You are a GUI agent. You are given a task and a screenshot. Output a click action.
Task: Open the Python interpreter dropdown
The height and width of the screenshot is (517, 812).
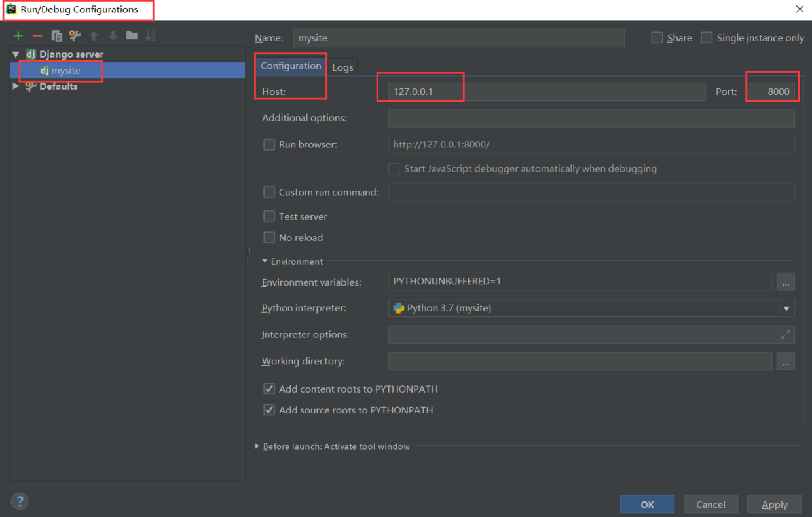pos(786,308)
